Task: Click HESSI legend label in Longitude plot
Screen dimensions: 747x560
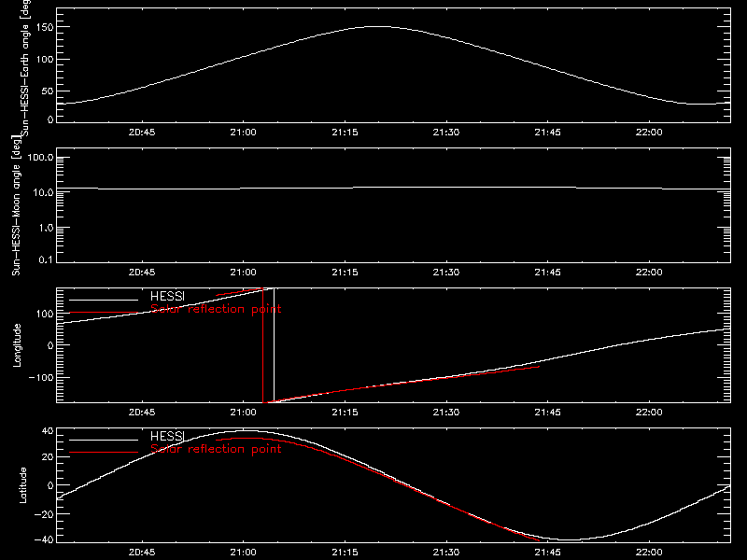Action: tap(167, 296)
